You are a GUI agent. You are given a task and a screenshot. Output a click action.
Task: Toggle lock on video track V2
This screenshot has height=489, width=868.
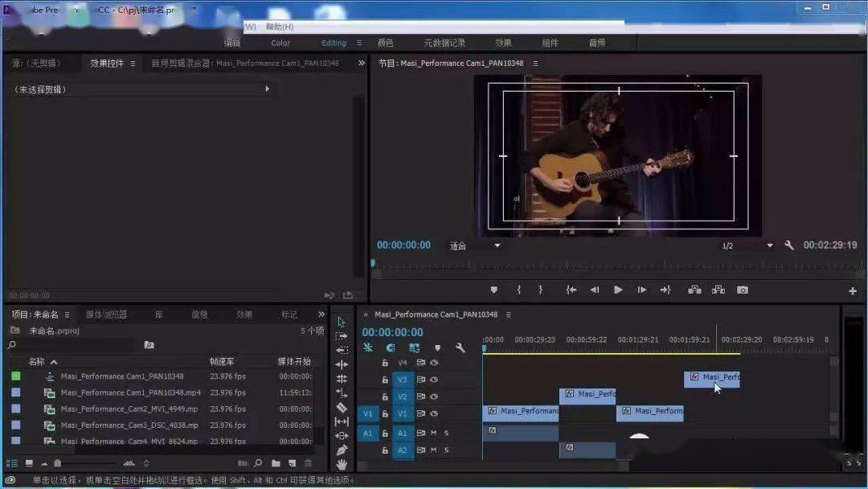coord(385,397)
